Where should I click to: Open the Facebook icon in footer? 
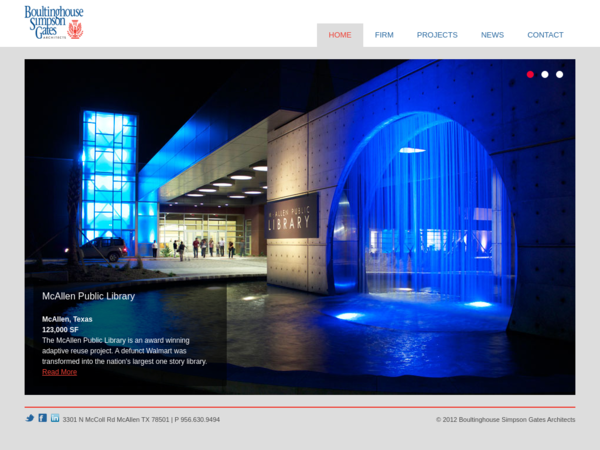click(x=42, y=418)
